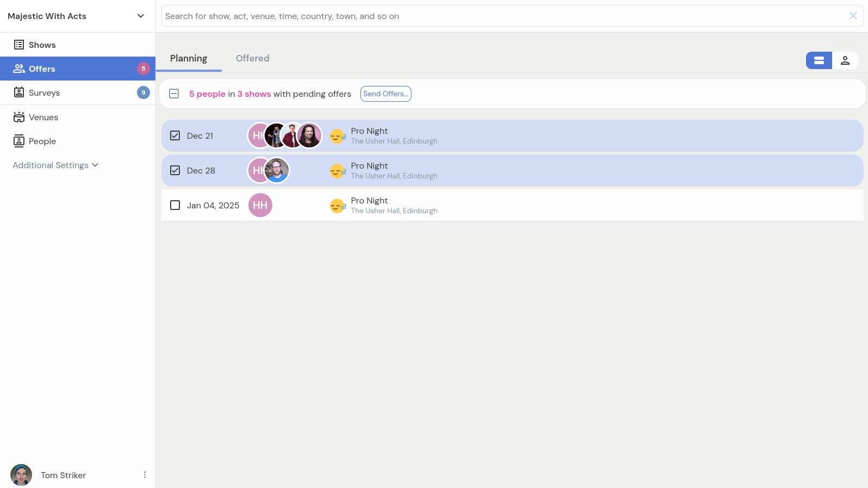Screen dimensions: 868x488
Task: Click the Shows list icon in sidebar
Action: (x=19, y=45)
